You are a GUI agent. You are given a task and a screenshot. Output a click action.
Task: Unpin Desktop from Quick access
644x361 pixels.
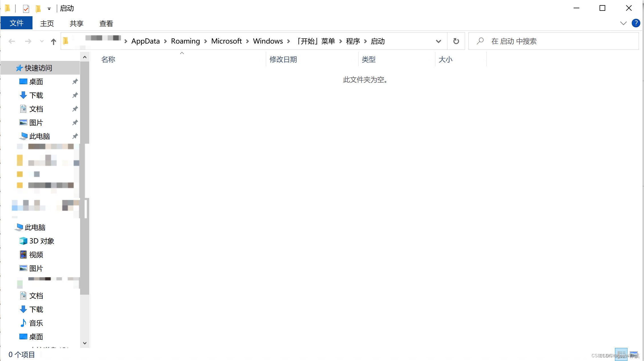[x=75, y=82]
